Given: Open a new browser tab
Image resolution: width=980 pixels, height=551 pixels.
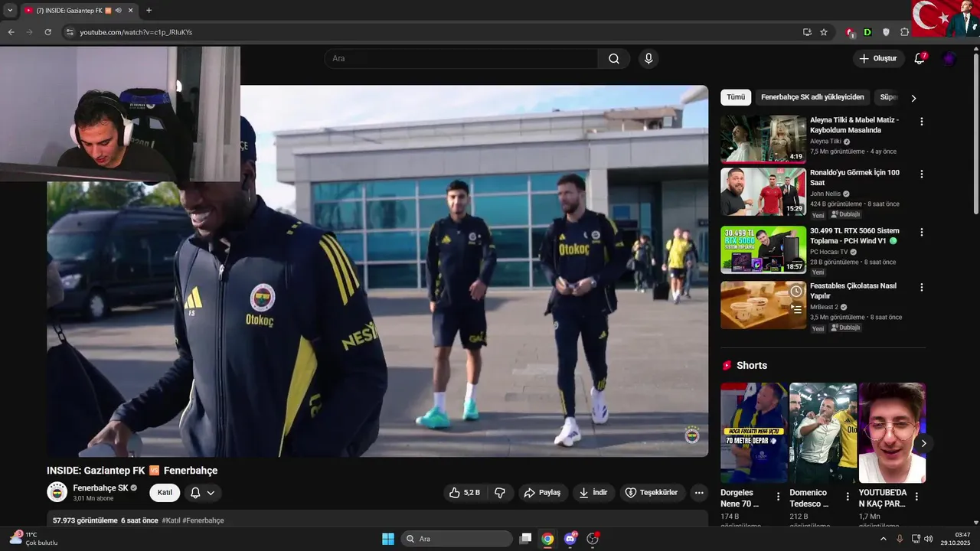Looking at the screenshot, I should point(149,11).
